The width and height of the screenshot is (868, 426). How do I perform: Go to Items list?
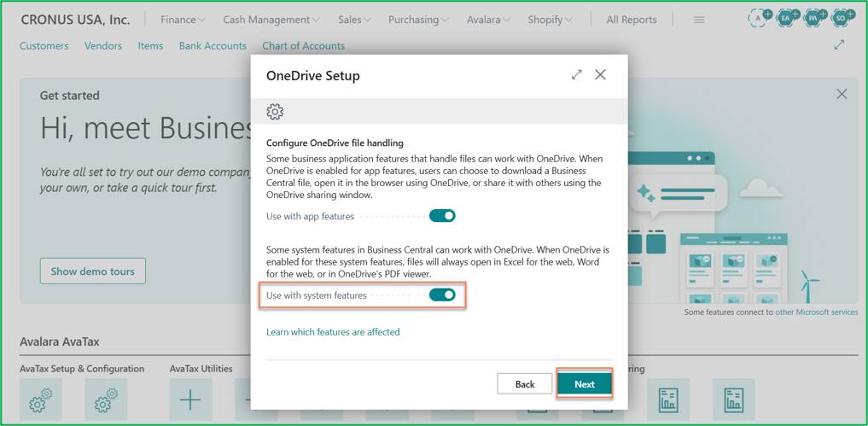[x=150, y=46]
